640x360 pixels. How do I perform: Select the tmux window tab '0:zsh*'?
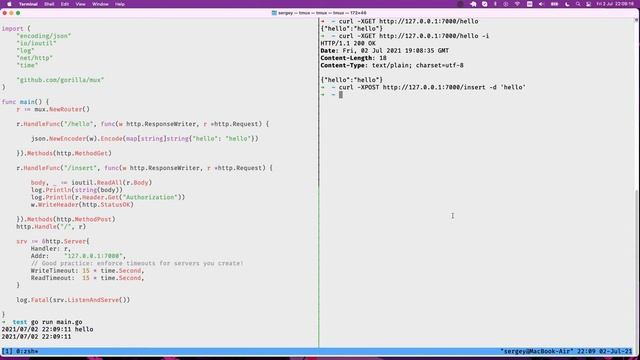27,351
